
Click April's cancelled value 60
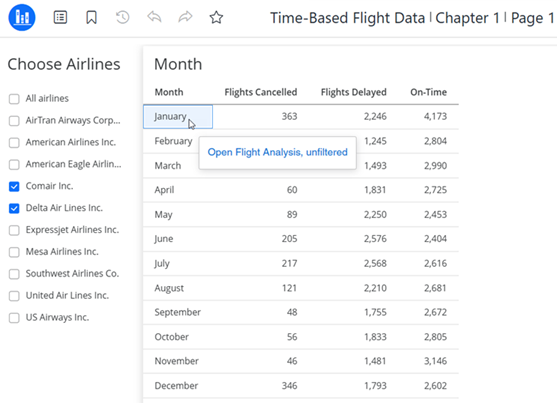tap(292, 190)
